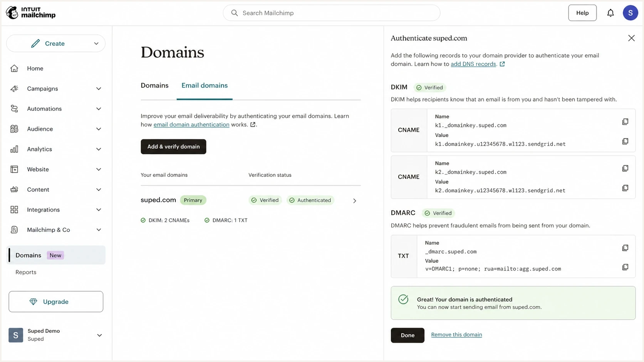Expand the Mailchimp & Co chevron
Image resolution: width=644 pixels, height=362 pixels.
pos(99,230)
